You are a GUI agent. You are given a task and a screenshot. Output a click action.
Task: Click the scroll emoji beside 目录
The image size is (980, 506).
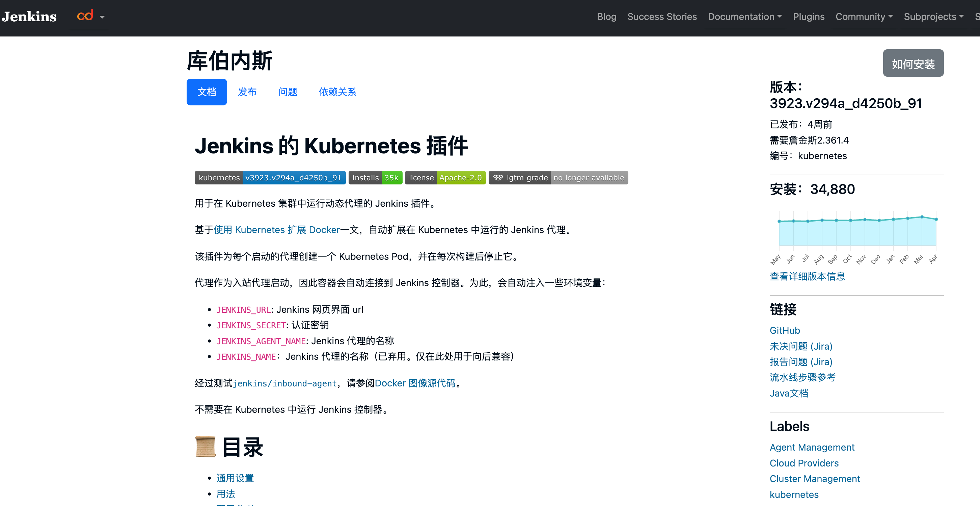pos(206,447)
